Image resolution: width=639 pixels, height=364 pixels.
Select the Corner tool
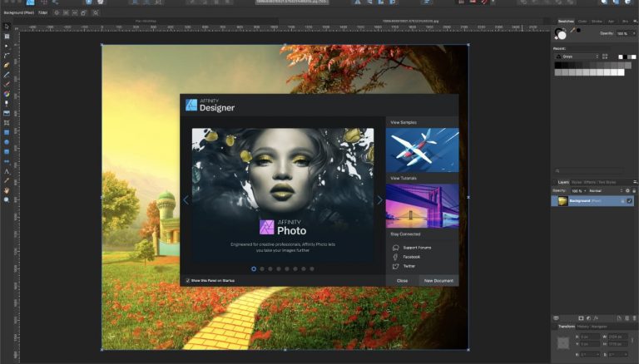[x=7, y=56]
